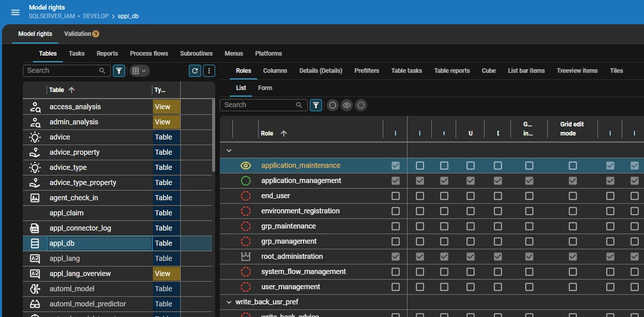Switch to the Columns tab

coord(275,71)
